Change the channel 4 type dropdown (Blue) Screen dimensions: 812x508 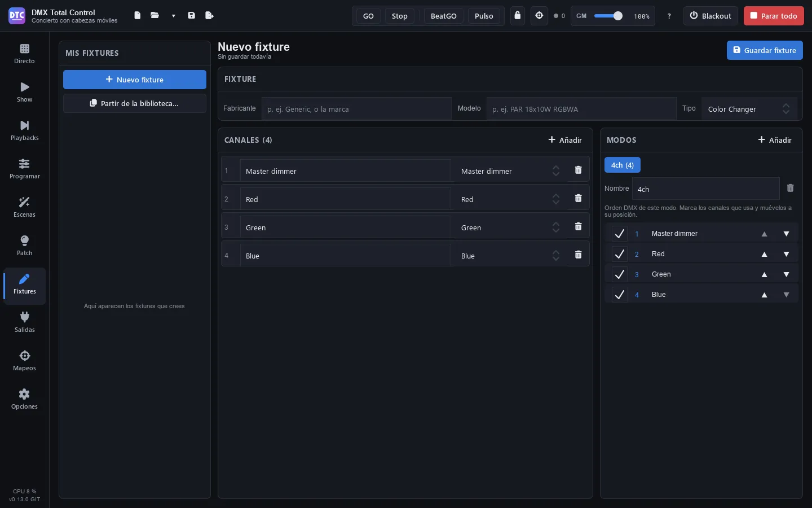510,255
